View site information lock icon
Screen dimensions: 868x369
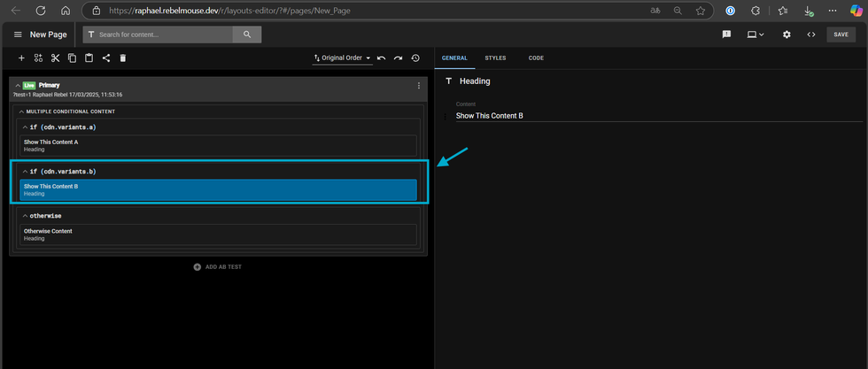[97, 11]
